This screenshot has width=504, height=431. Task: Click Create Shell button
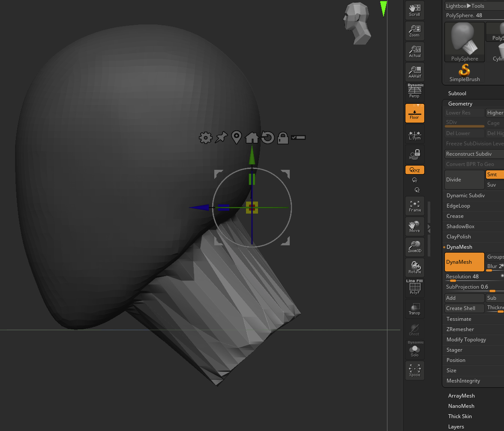[465, 308]
